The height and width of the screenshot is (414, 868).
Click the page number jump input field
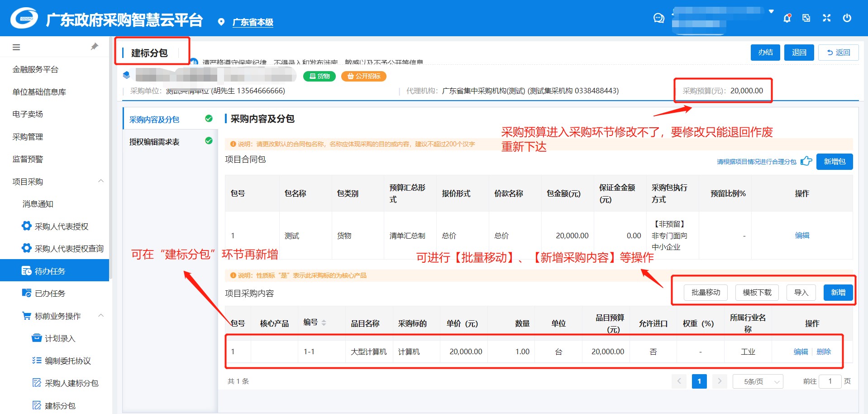[830, 381]
